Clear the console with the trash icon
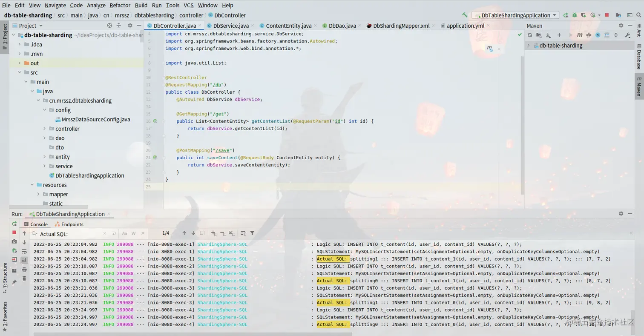This screenshot has width=644, height=336. click(24, 279)
